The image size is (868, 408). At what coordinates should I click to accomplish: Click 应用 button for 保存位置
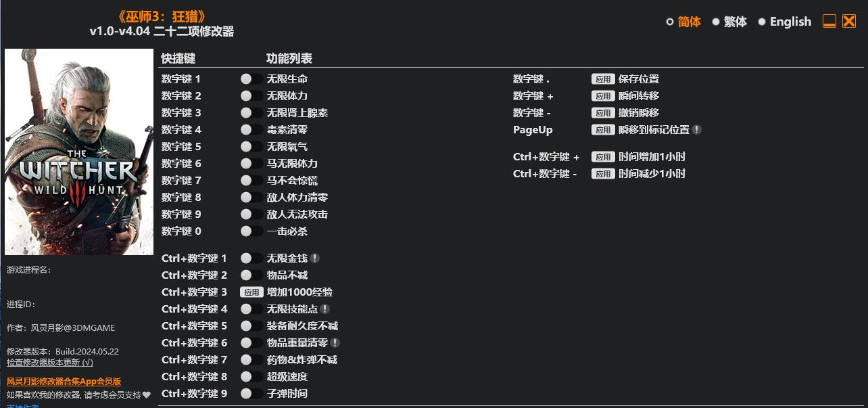[603, 79]
